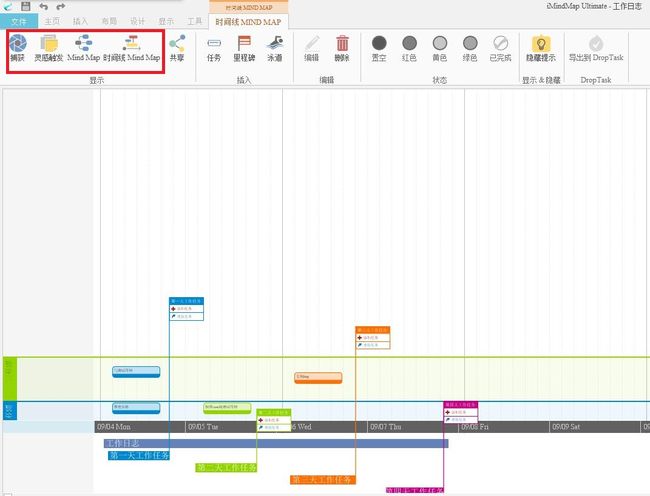650x496 pixels.
Task: Select the blue task card in green swimlane
Action: point(136,372)
